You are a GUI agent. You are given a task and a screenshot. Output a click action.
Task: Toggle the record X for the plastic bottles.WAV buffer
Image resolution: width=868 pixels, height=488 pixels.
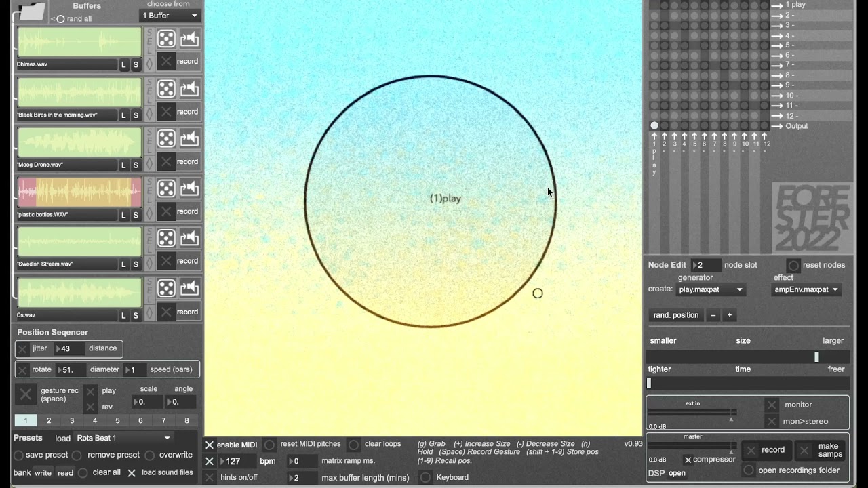point(166,211)
